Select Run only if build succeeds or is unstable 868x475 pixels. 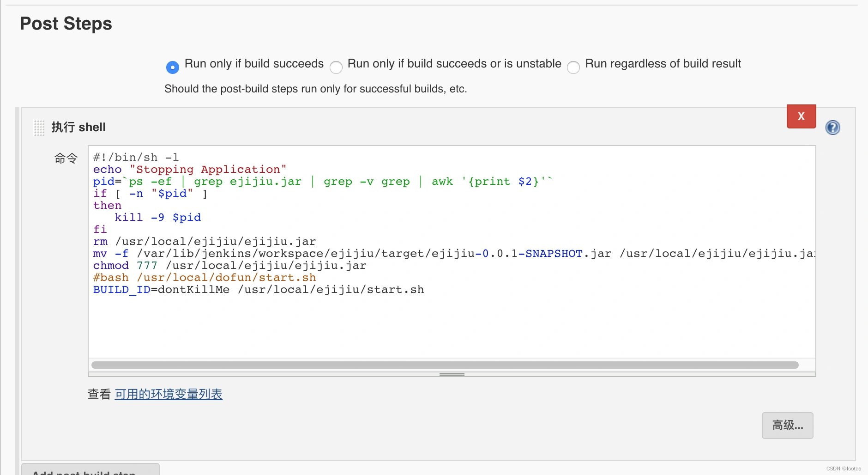(336, 67)
